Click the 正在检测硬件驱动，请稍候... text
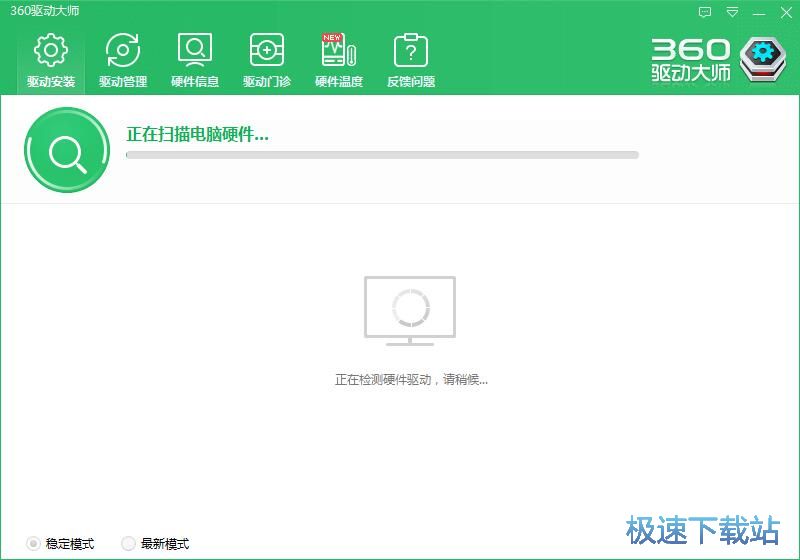This screenshot has height=560, width=800. click(x=411, y=379)
